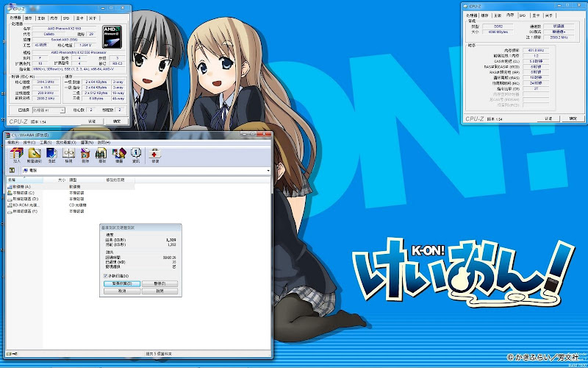Open the Help (H) menu in WinRAR
This screenshot has height=368, width=588.
[104, 143]
